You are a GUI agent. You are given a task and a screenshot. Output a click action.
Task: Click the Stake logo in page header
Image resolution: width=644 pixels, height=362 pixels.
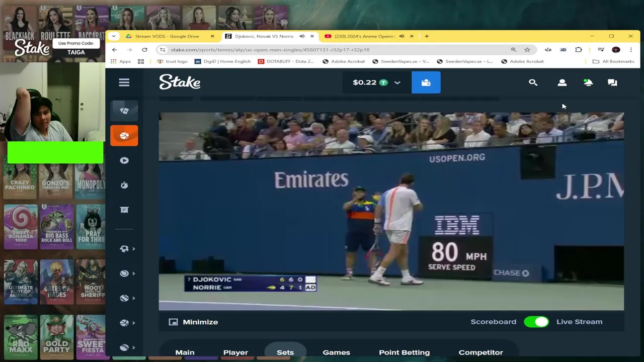180,82
